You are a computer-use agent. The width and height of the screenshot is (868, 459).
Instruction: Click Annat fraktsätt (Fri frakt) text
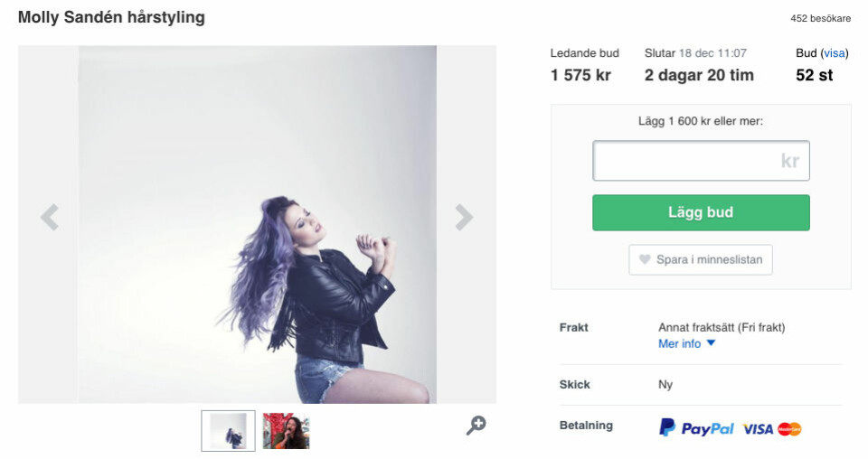pyautogui.click(x=722, y=327)
